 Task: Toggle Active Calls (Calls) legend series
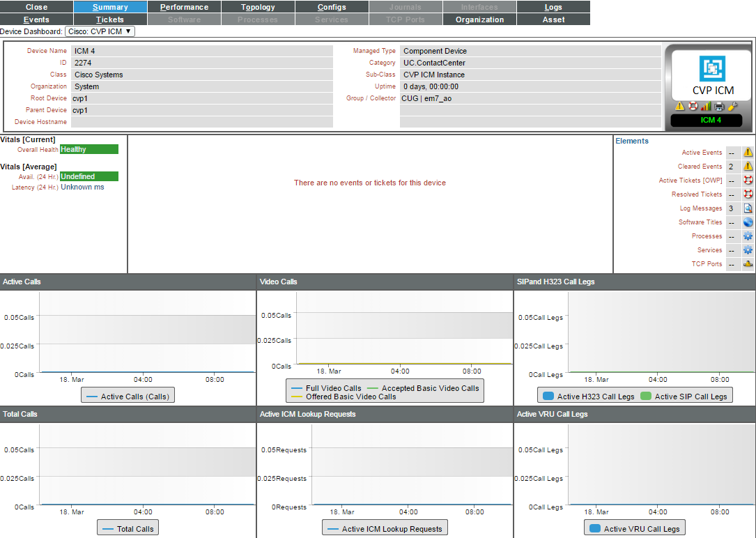tap(128, 397)
